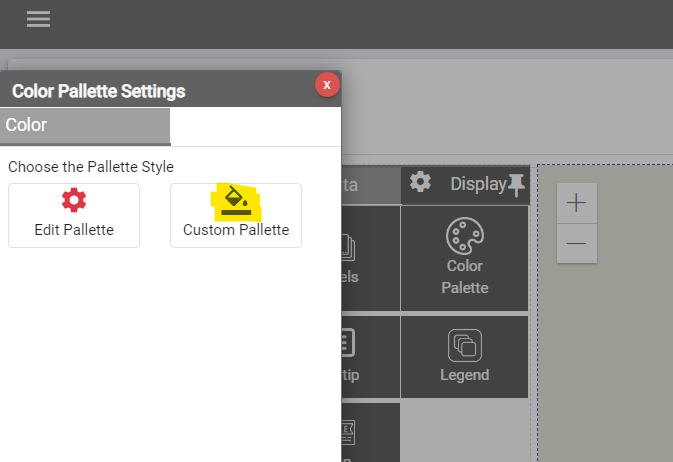Click the gear icon on Display tab
The image size is (673, 462).
pos(421,182)
